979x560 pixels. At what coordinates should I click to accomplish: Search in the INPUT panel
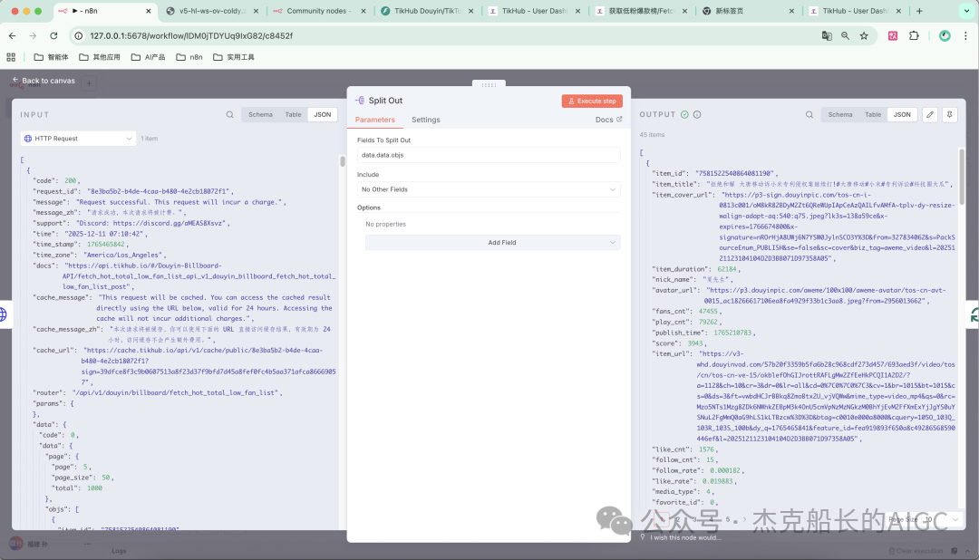[x=229, y=115]
